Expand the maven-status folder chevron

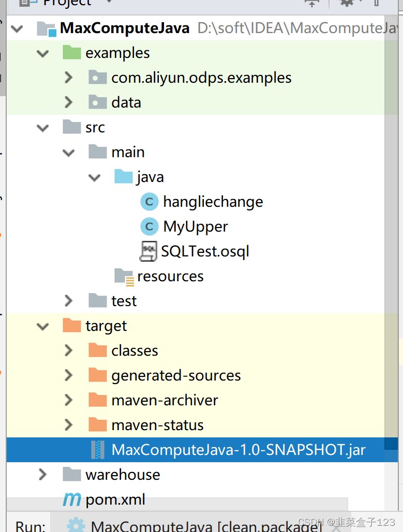tap(69, 425)
